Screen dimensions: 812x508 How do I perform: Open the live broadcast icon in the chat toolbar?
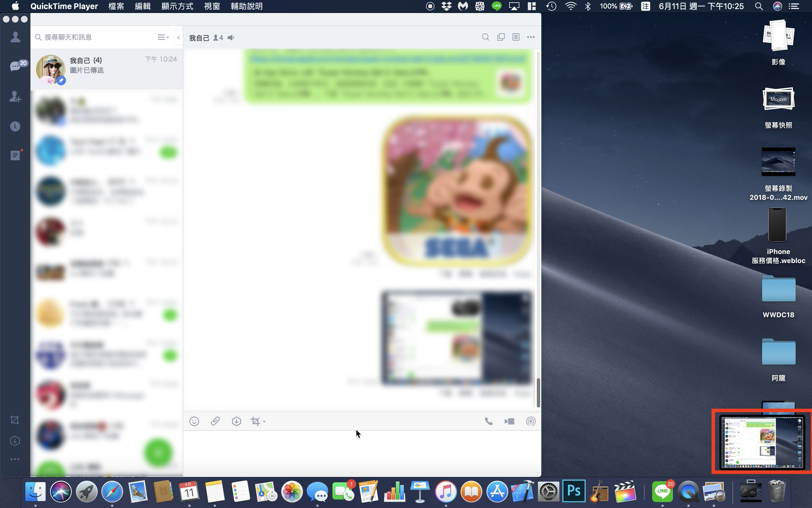531,421
